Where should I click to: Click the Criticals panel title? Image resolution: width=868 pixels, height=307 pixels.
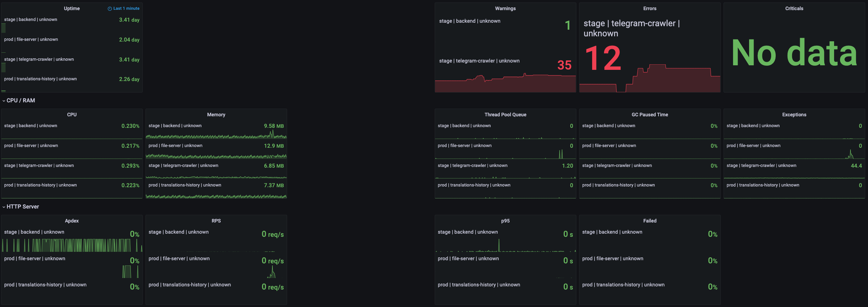click(794, 8)
